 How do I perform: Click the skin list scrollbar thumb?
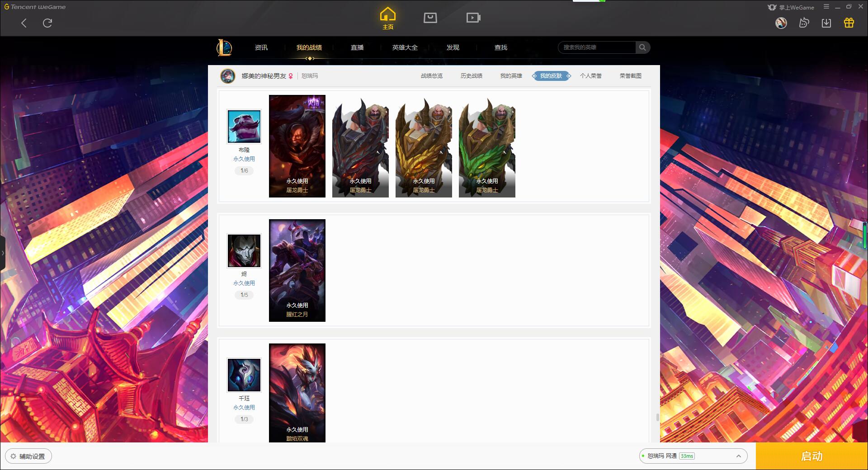[658, 417]
